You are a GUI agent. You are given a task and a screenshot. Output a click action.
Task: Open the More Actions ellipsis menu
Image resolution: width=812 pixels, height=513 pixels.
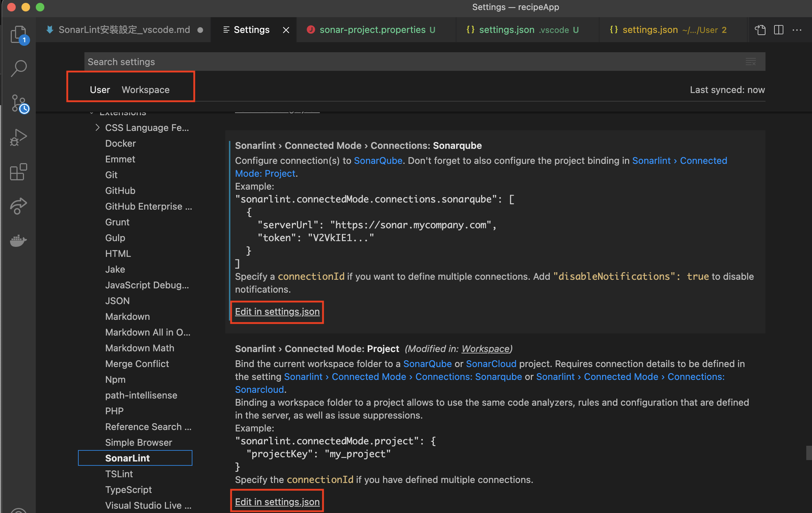(x=797, y=30)
